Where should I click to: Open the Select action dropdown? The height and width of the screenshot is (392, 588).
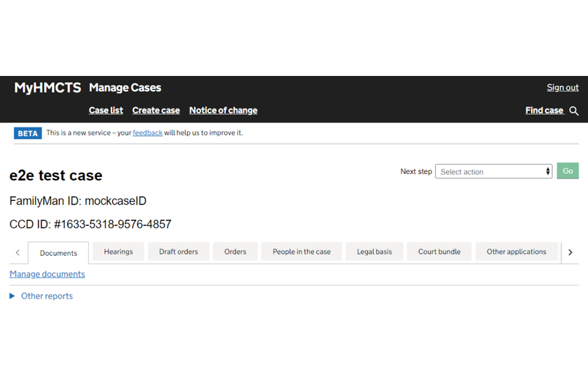493,171
